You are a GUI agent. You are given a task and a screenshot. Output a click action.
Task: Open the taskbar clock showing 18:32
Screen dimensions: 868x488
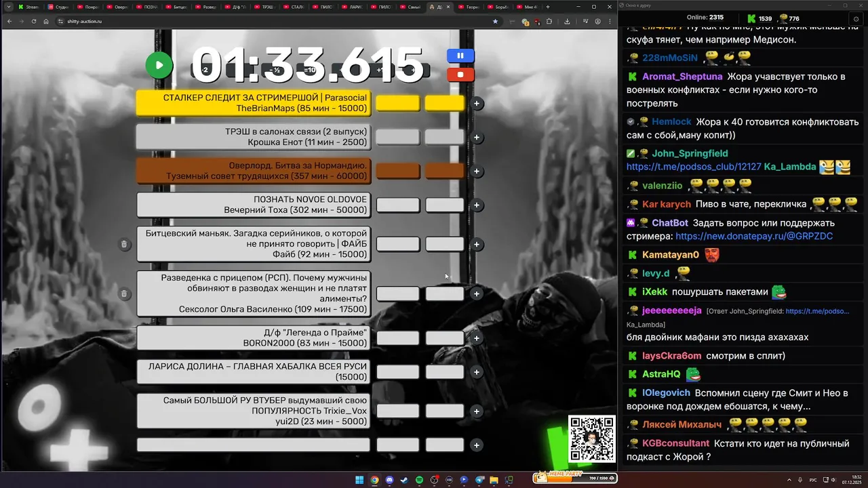click(x=850, y=480)
